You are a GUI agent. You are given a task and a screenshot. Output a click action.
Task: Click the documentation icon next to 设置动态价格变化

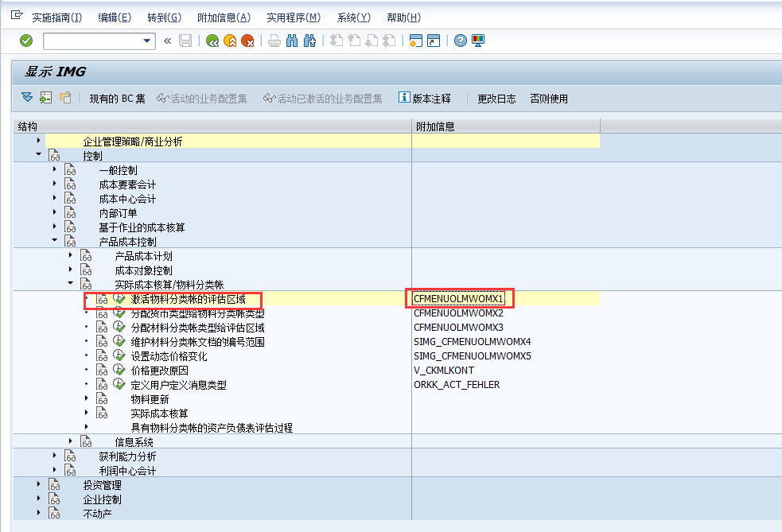(x=102, y=356)
